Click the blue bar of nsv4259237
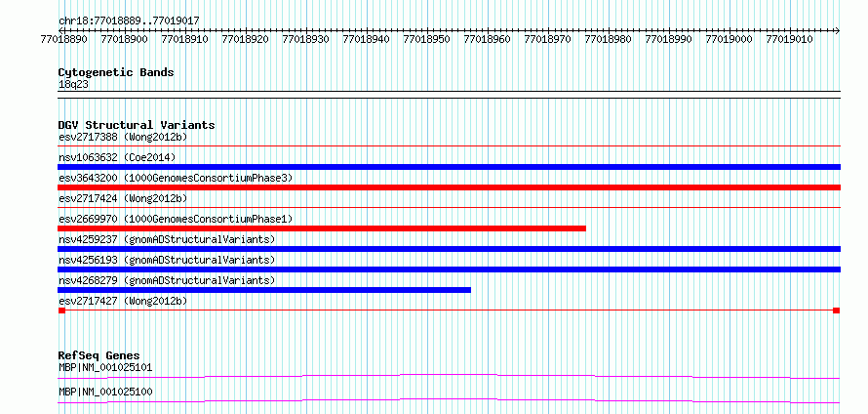 click(x=449, y=249)
